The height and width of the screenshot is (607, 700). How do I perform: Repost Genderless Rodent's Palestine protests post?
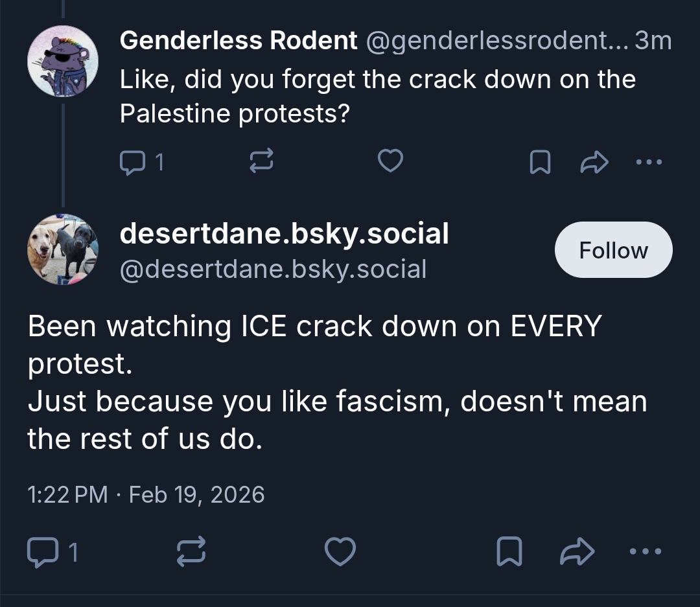[261, 162]
